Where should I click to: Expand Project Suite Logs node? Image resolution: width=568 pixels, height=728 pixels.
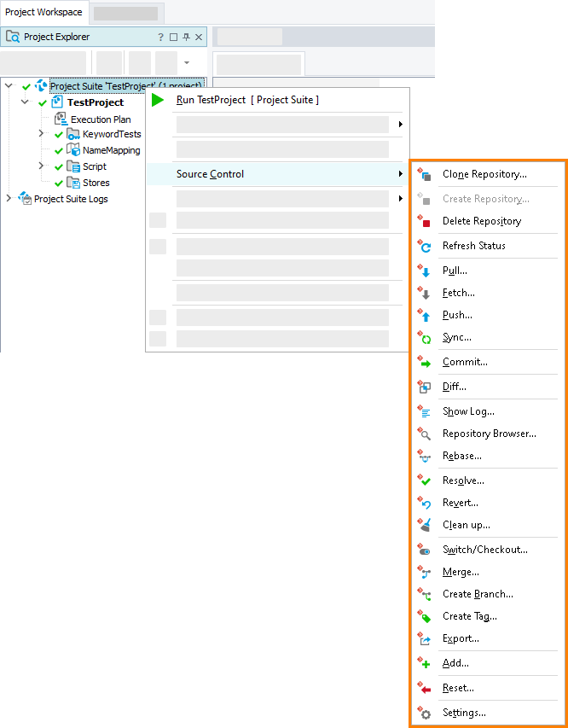9,198
